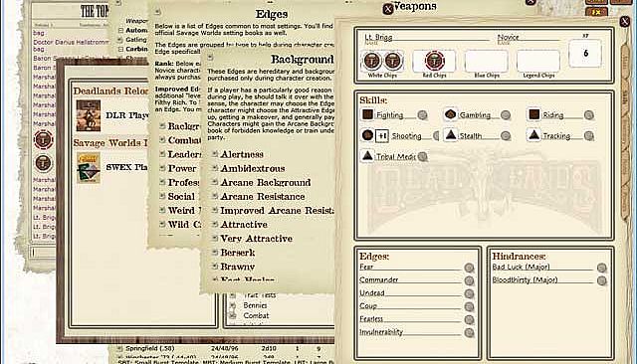Click the Fighting skill die icon
637x364 pixels.
[x=367, y=114]
